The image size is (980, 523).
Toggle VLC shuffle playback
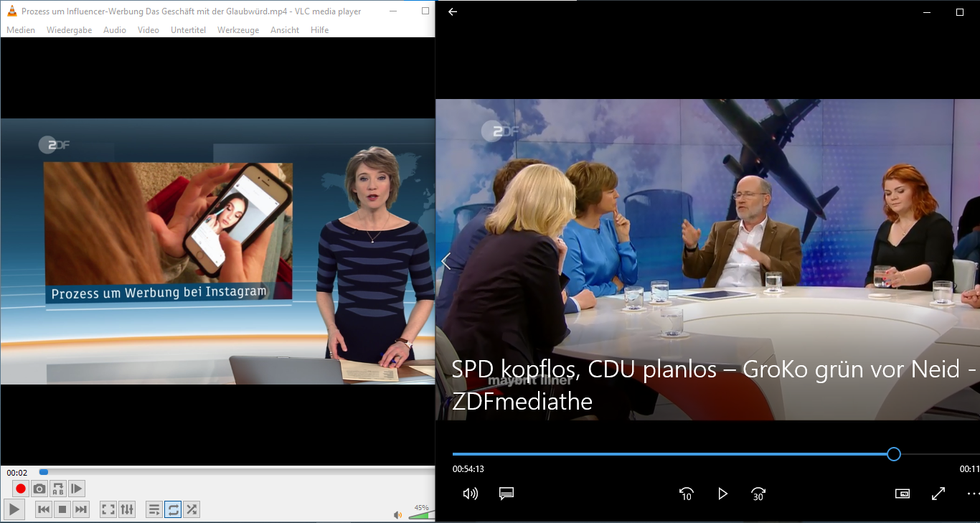pyautogui.click(x=192, y=509)
